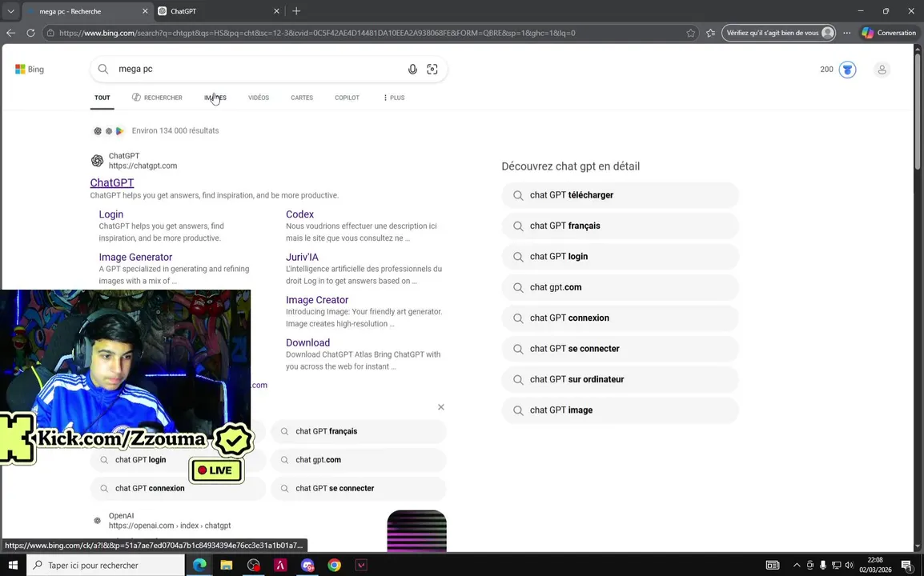The height and width of the screenshot is (576, 924).
Task: Open the Copilot Conversation button
Action: (x=889, y=33)
